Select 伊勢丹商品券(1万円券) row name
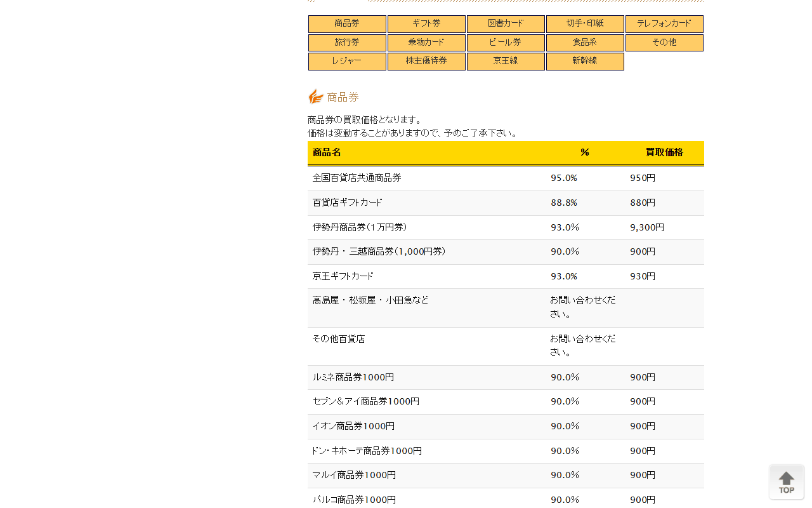812x508 pixels. click(360, 227)
